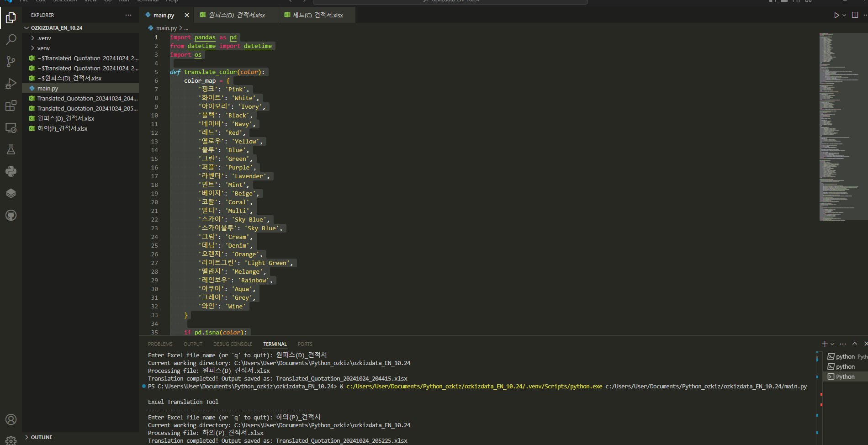The image size is (868, 445).
Task: Open the GitHub view in activity bar
Action: click(11, 215)
